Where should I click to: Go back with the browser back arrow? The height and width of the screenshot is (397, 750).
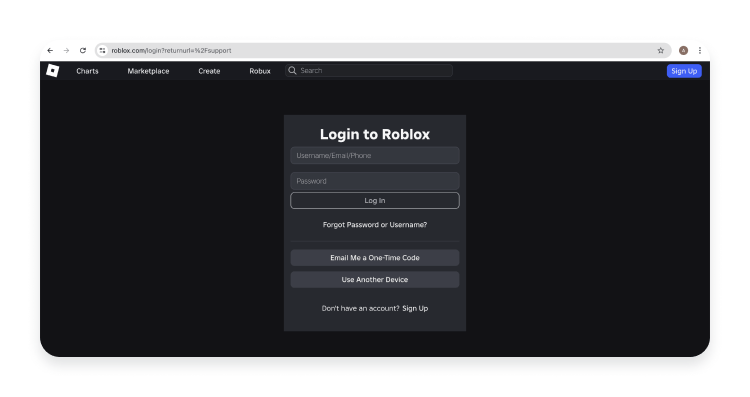[x=50, y=50]
